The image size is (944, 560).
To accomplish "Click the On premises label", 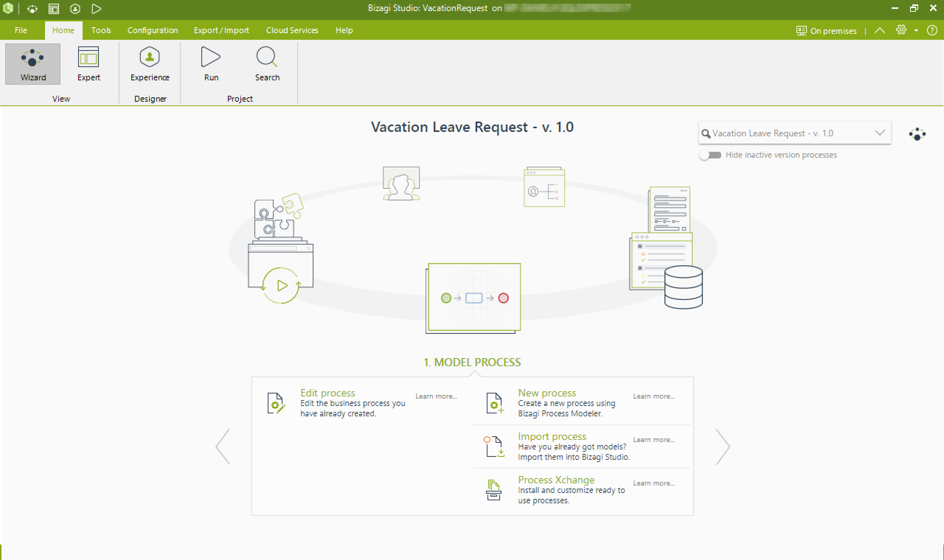I will (x=833, y=31).
